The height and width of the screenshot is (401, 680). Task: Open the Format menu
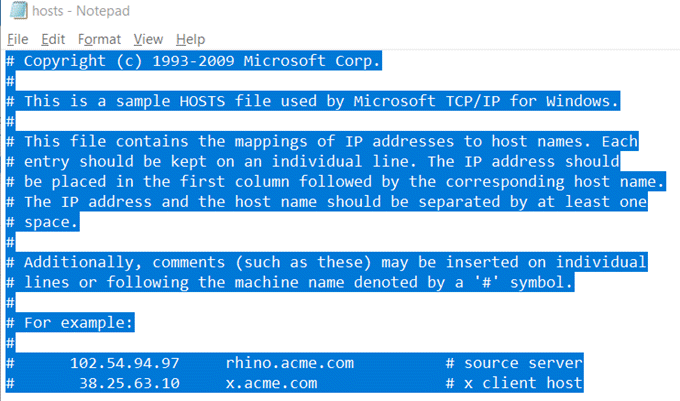pos(99,39)
